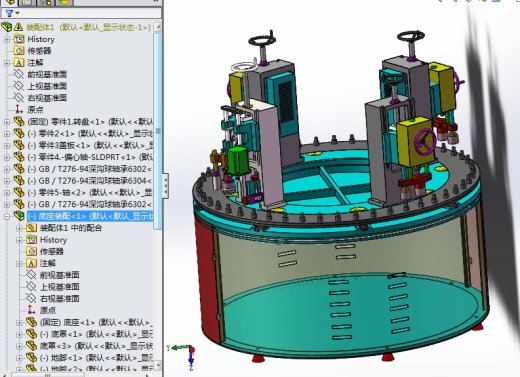Click the 底罩<3> part icon
Screen dimensions: 520x377
(x=31, y=346)
